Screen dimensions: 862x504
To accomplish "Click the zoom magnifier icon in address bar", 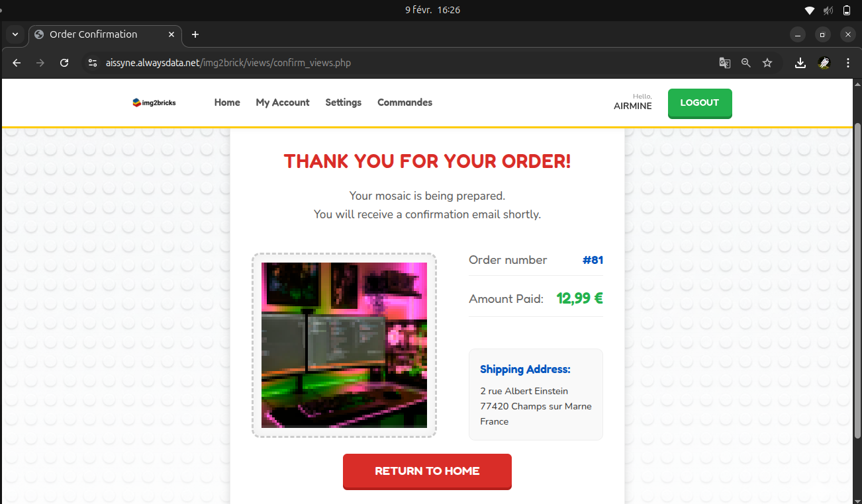I will [x=746, y=63].
